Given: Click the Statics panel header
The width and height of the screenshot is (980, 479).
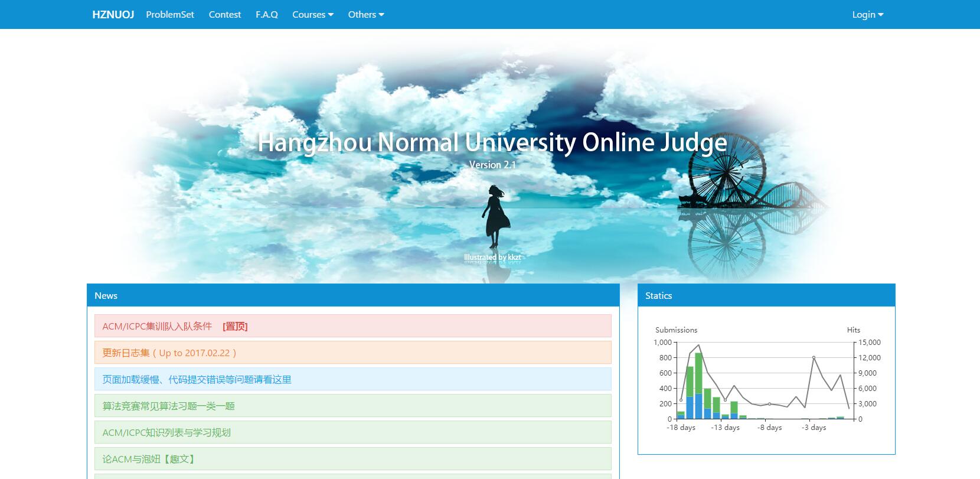Looking at the screenshot, I should (766, 295).
